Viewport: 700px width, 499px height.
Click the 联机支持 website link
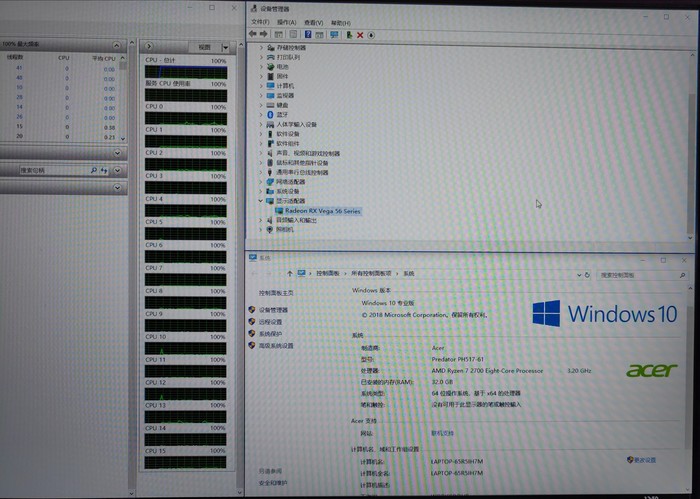tap(442, 433)
